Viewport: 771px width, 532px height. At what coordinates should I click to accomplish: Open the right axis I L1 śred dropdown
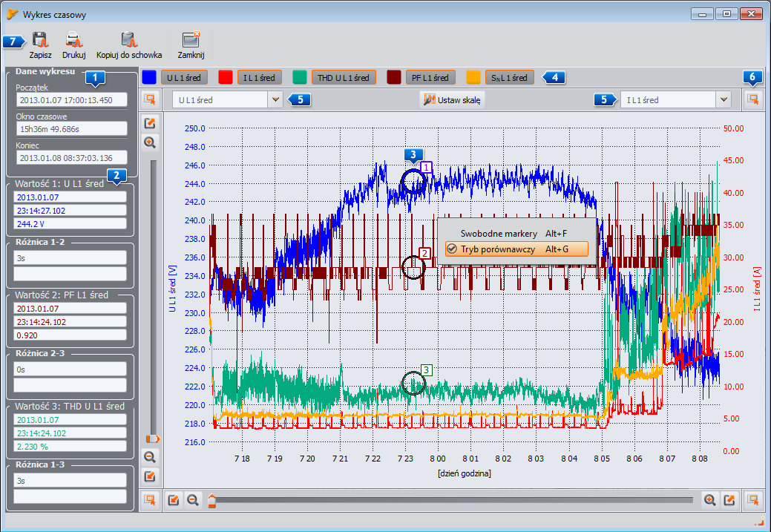(724, 100)
